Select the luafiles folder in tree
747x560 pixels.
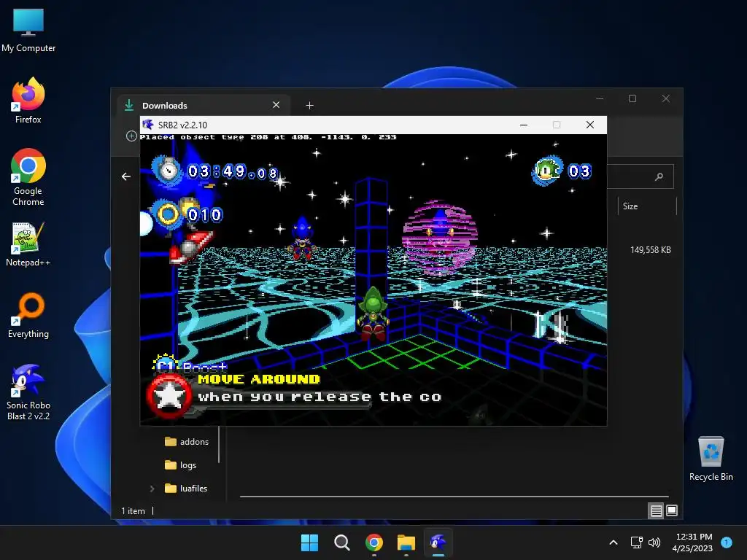click(x=186, y=489)
